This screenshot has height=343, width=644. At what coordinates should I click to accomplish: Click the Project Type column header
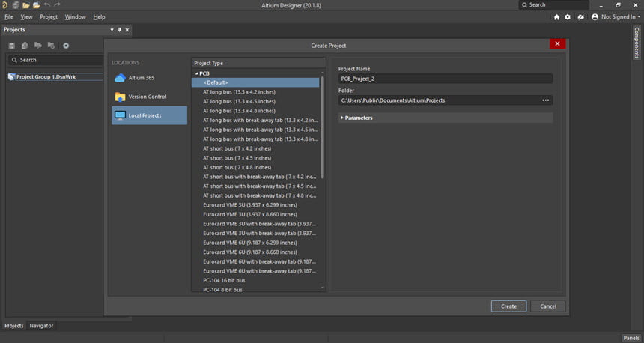pos(258,63)
